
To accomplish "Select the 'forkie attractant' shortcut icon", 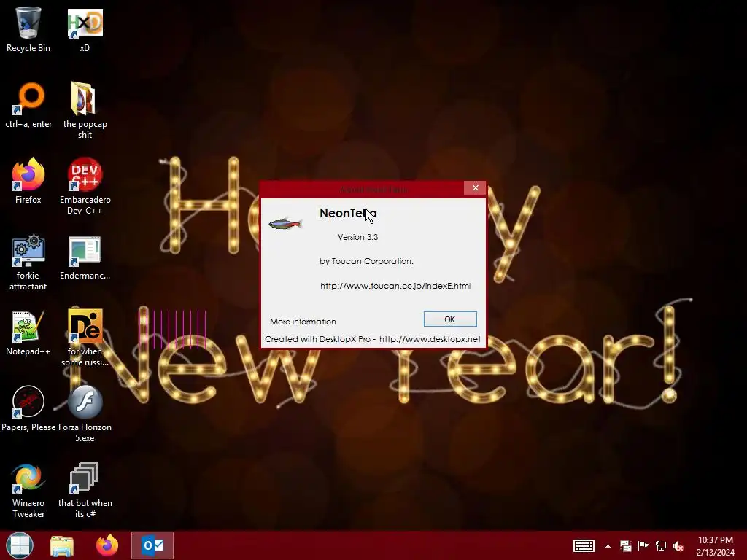I will coord(28,262).
